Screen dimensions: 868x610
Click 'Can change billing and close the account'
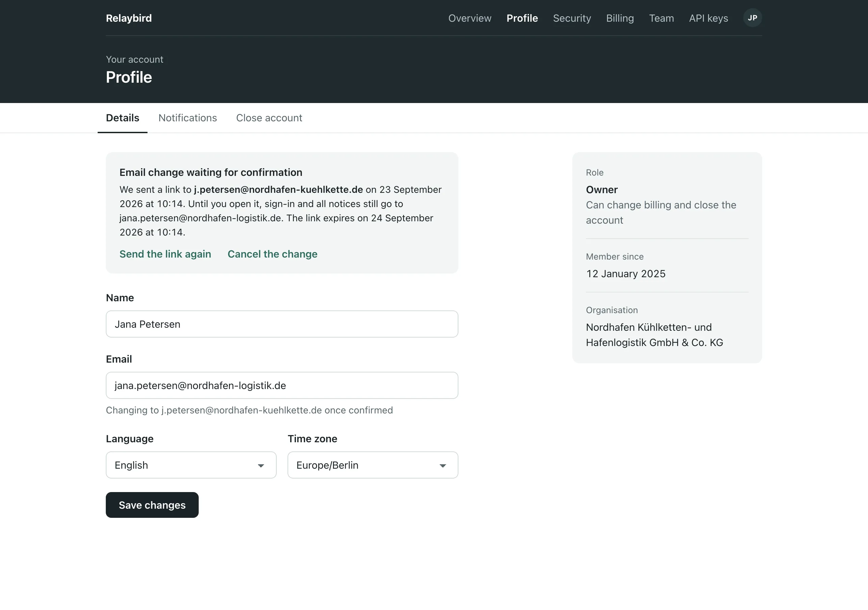click(x=661, y=212)
